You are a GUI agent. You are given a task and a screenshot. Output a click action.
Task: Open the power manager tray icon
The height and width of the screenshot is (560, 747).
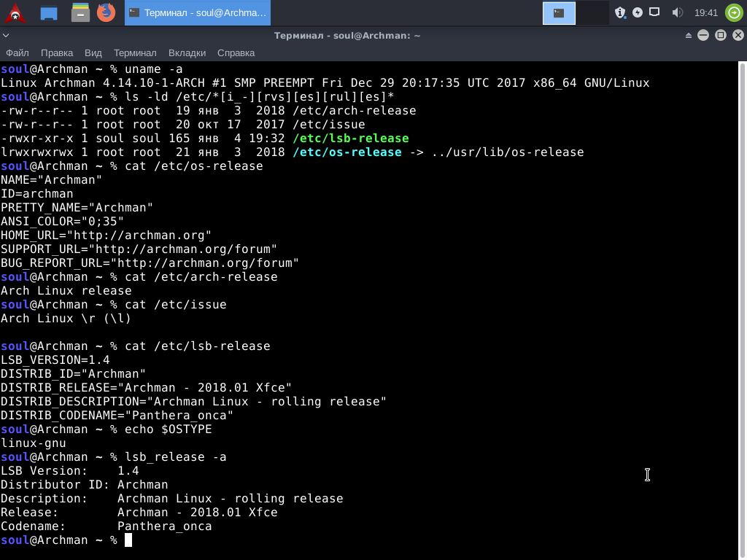click(x=638, y=12)
